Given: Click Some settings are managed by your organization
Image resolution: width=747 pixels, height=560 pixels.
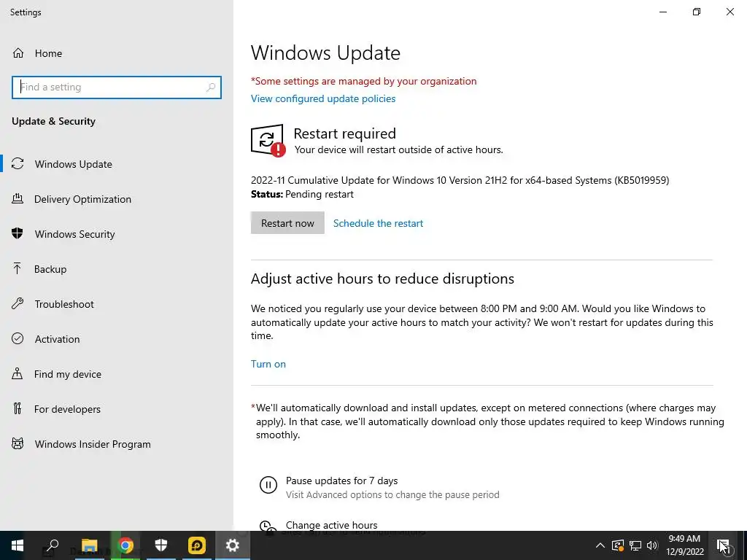Looking at the screenshot, I should pos(363,81).
